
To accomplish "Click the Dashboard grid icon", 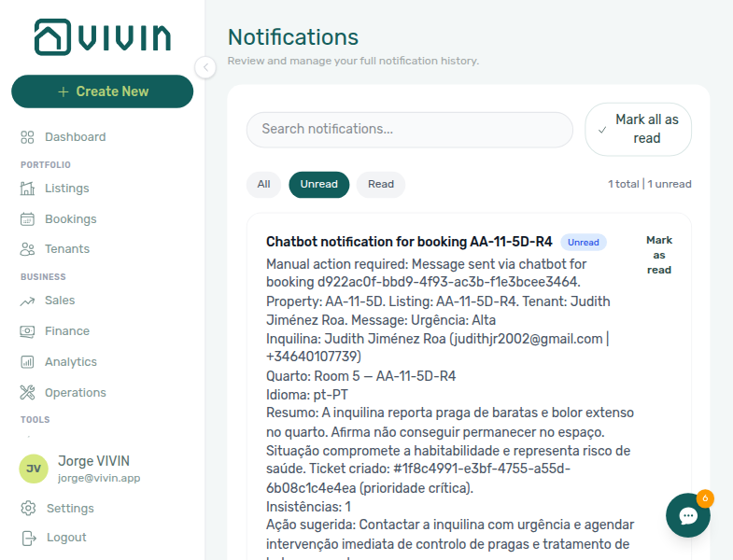I will [x=27, y=137].
